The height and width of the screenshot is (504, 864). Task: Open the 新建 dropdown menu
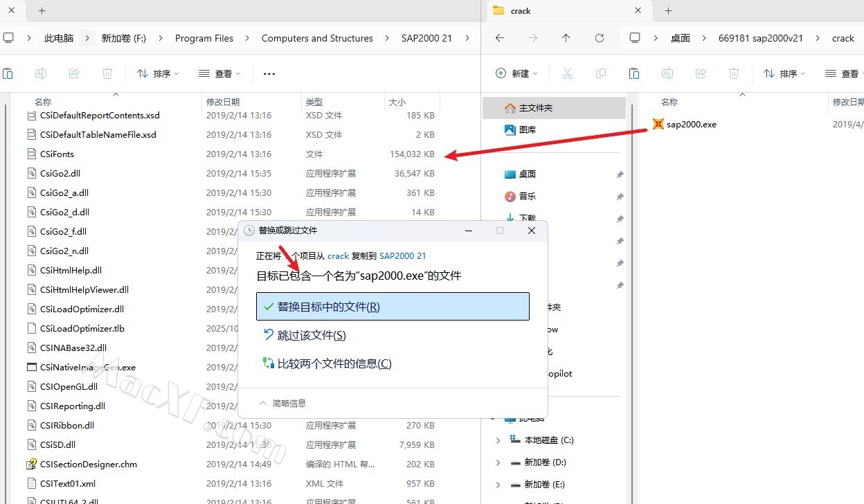(517, 73)
